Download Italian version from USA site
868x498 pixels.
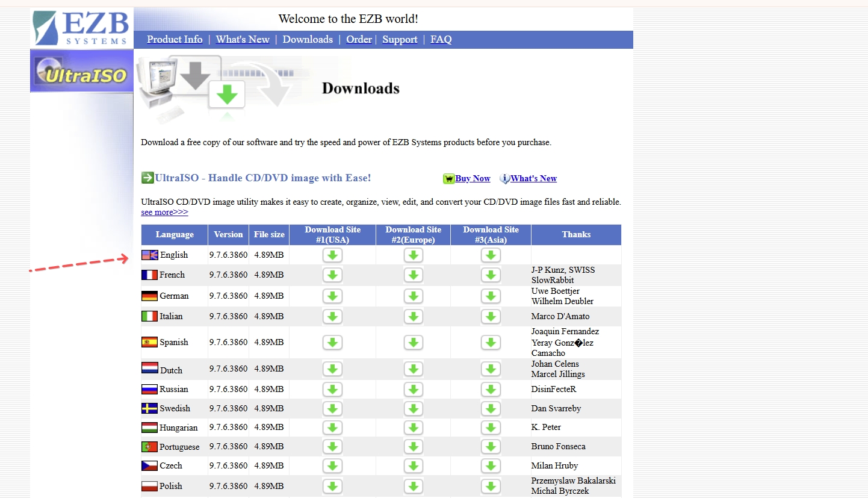coord(332,317)
